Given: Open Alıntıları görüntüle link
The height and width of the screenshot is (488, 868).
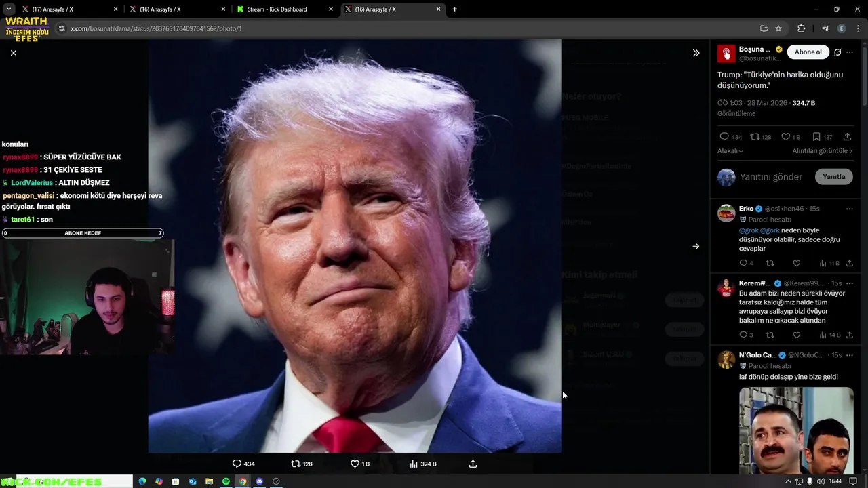Looking at the screenshot, I should [x=822, y=151].
